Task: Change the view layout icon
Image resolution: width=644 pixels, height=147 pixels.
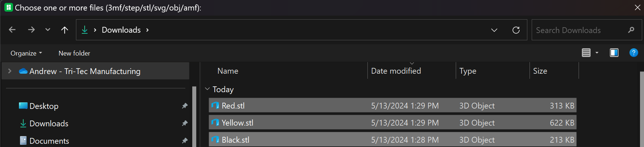Action: coord(586,53)
